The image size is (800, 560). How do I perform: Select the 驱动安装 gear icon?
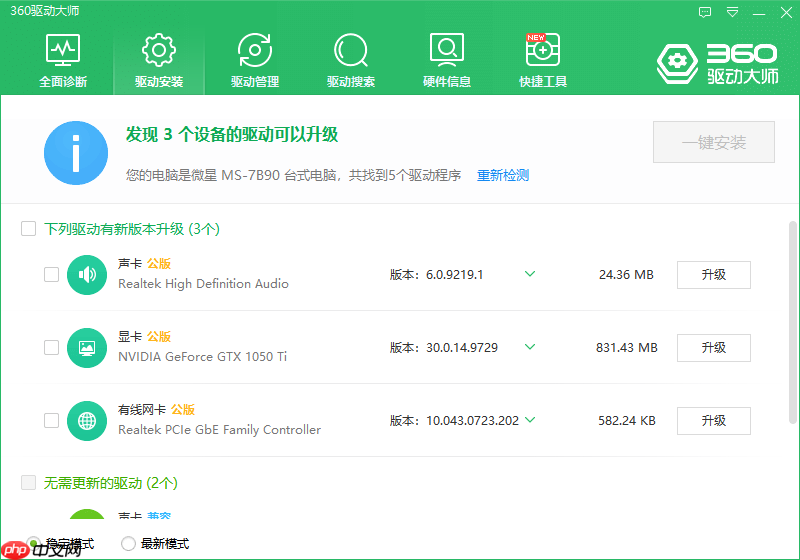coord(159,50)
